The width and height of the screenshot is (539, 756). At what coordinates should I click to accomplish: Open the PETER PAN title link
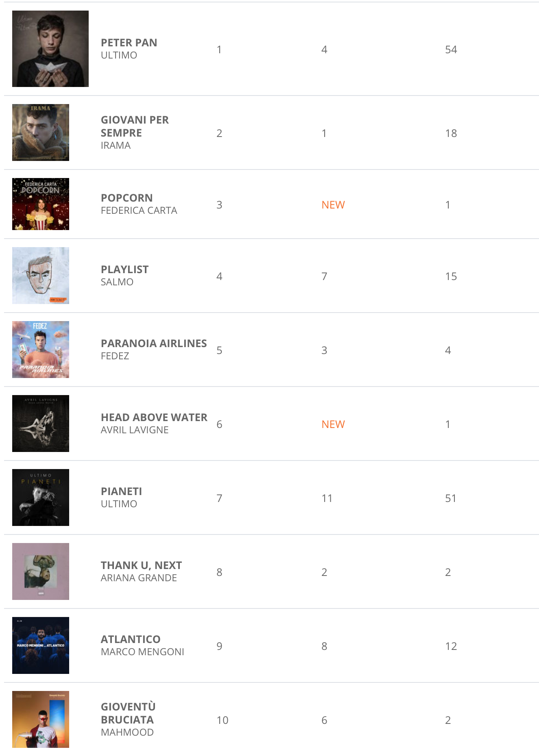(129, 43)
